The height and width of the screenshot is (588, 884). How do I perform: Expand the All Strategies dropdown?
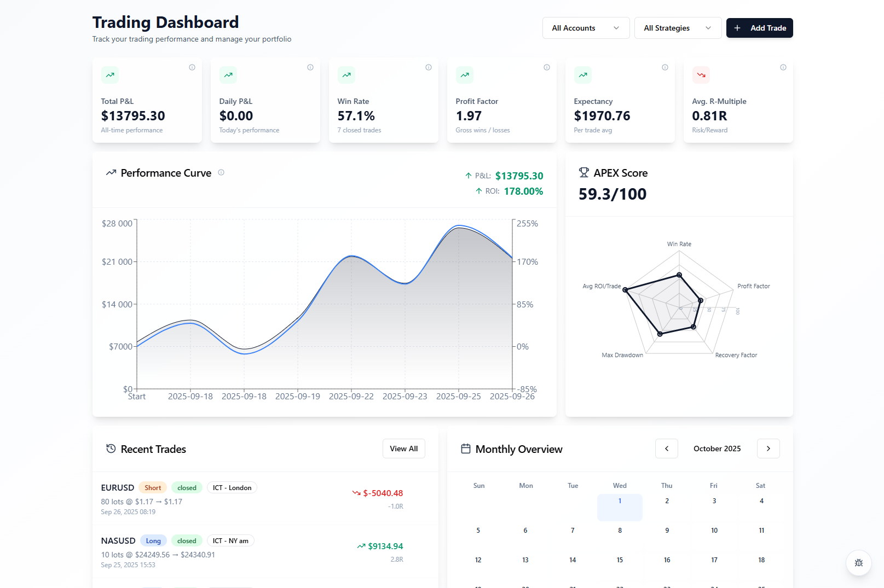pos(678,28)
